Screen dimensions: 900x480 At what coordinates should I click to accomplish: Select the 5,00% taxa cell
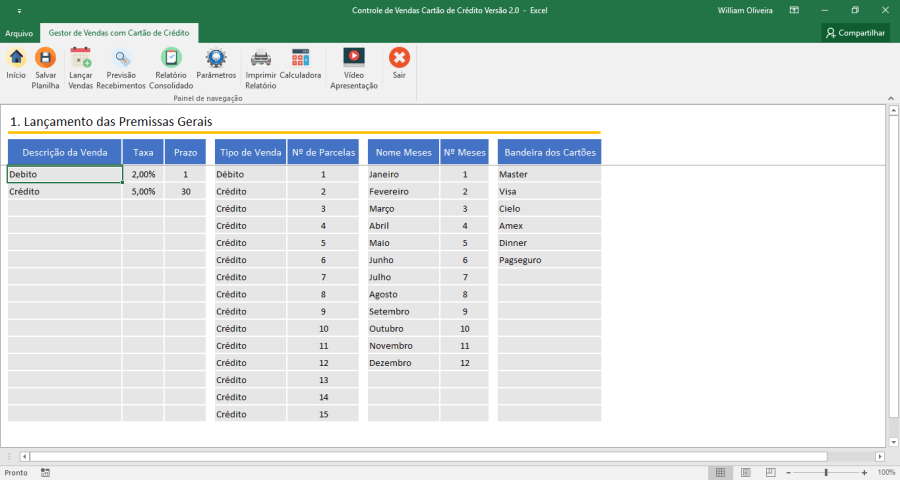(x=143, y=191)
